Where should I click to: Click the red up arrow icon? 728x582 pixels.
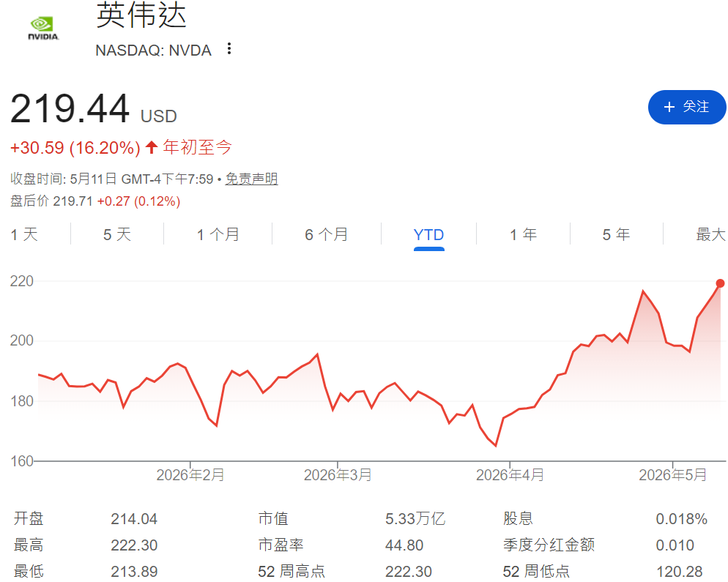tap(152, 148)
